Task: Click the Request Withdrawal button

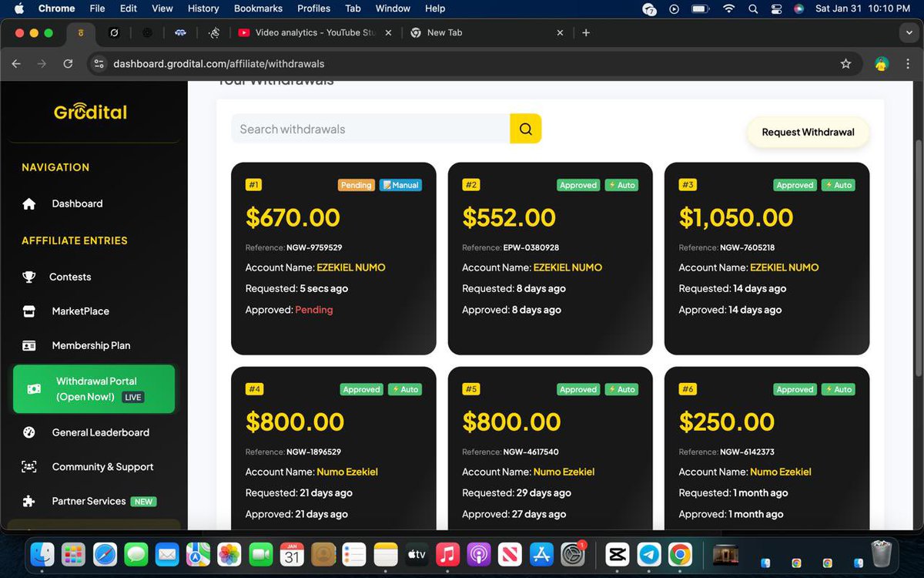Action: pos(808,132)
